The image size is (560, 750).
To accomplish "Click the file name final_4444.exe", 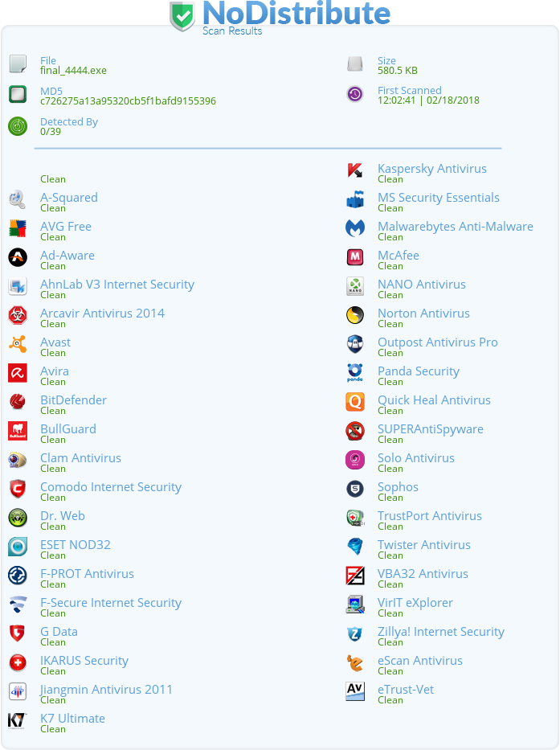I will click(73, 70).
